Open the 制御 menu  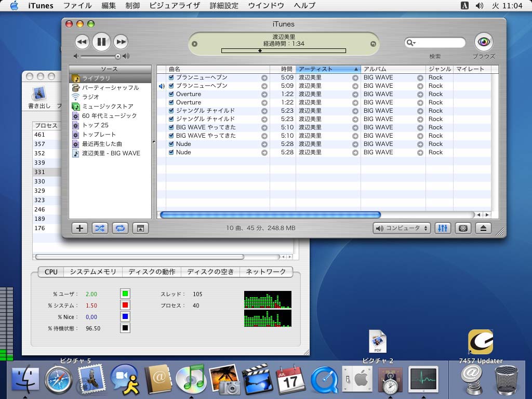click(x=132, y=5)
